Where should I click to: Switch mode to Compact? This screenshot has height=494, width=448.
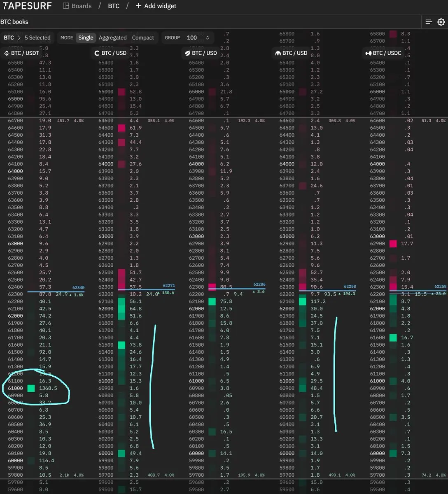pos(143,37)
